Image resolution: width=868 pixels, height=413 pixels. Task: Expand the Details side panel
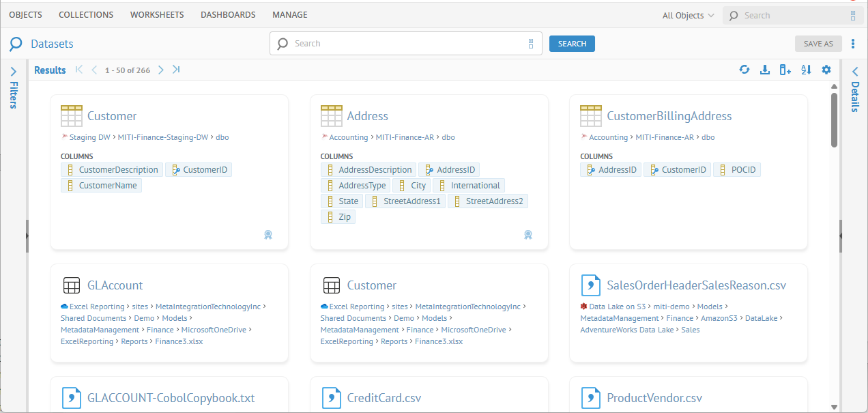[855, 71]
